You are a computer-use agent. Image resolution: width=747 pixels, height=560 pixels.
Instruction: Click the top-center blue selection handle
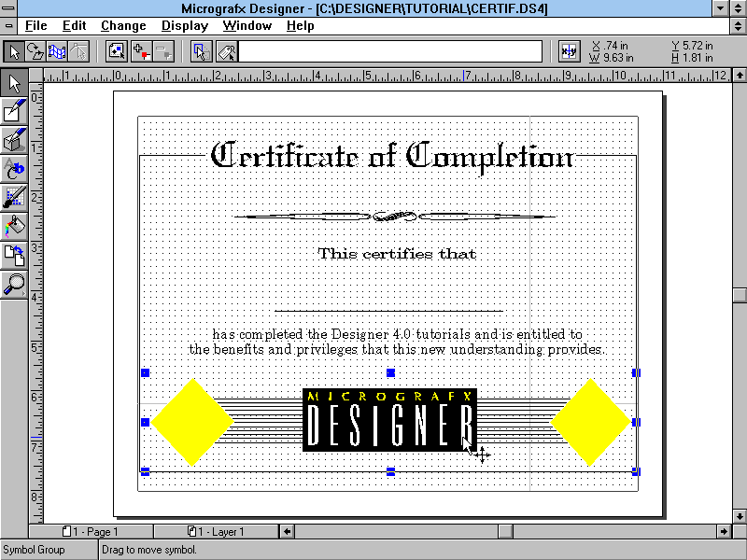[x=390, y=372]
